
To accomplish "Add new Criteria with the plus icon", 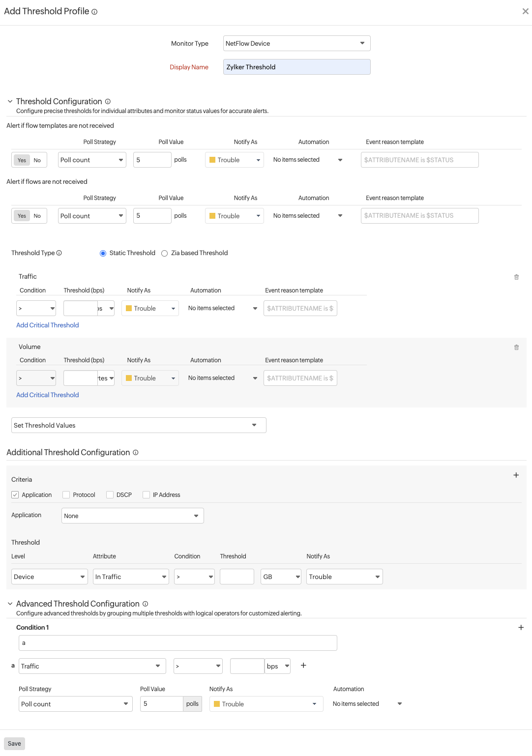I will 516,475.
